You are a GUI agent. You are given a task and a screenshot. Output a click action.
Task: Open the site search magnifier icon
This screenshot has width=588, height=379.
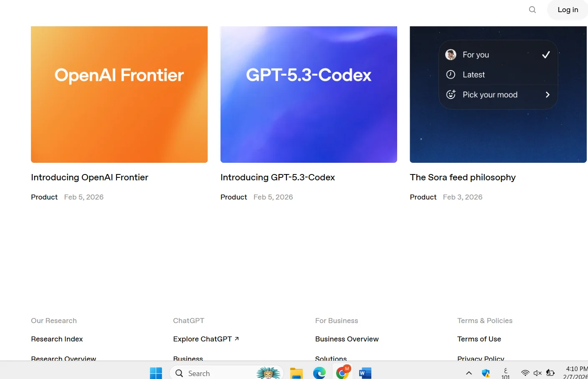click(x=532, y=9)
